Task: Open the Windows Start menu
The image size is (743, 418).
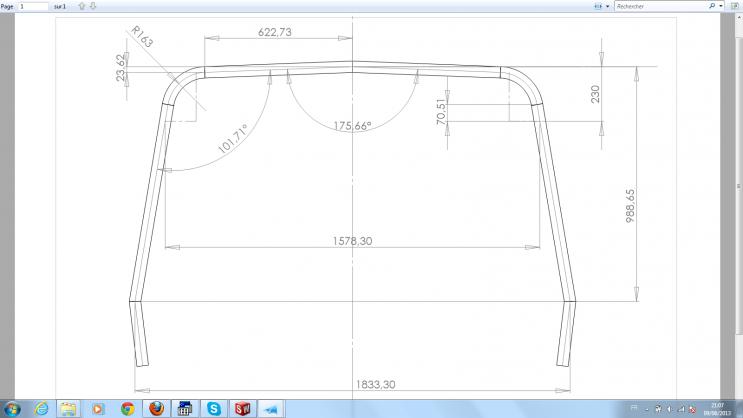Action: tap(11, 408)
